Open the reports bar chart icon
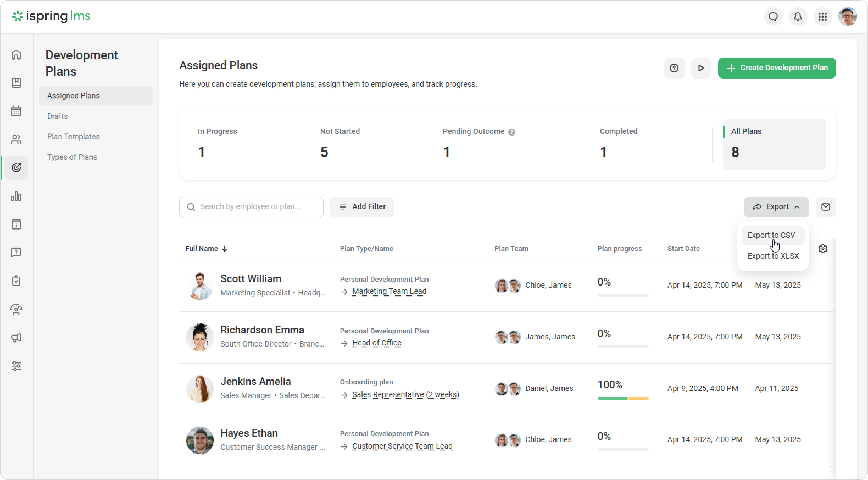 (16, 196)
